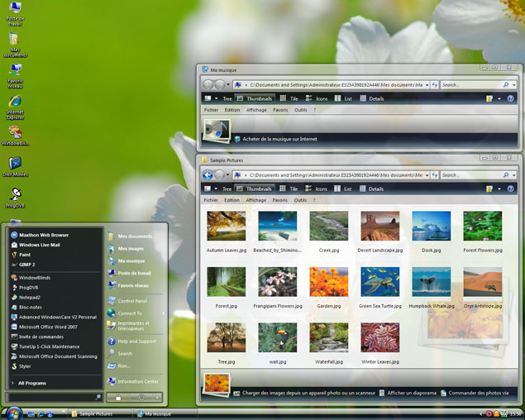Switch Sample Pictures to Details view

pos(371,189)
